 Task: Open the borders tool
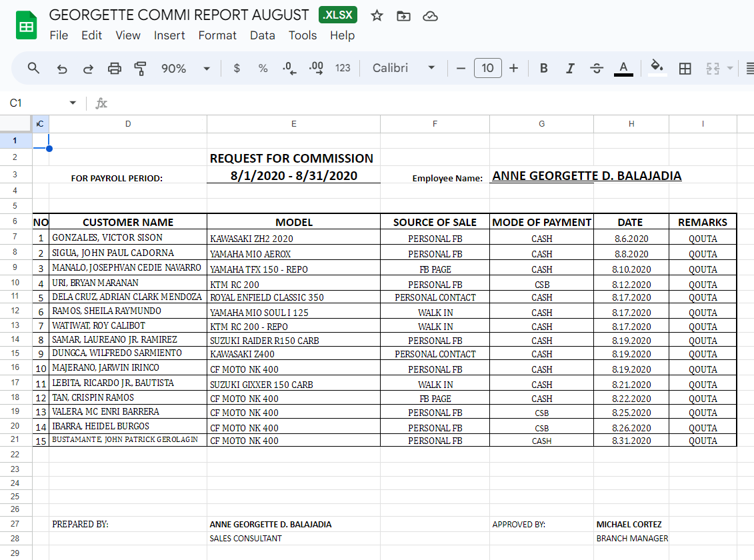coord(685,68)
